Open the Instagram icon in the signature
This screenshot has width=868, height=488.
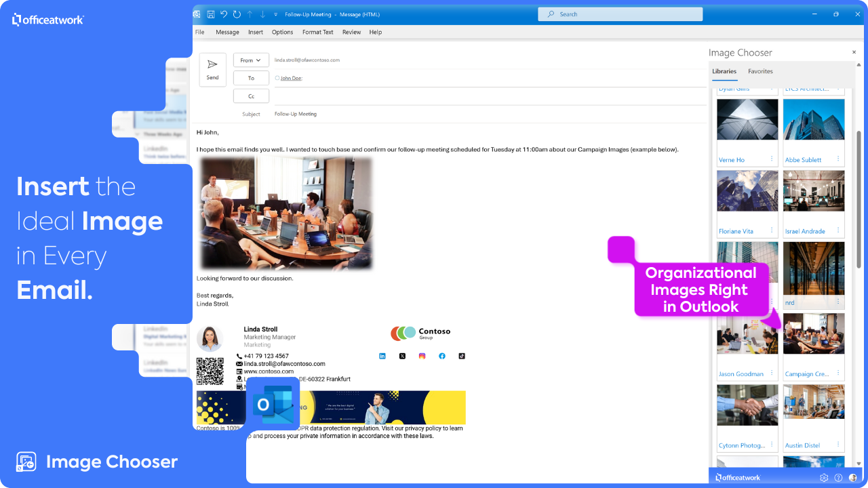click(x=422, y=356)
